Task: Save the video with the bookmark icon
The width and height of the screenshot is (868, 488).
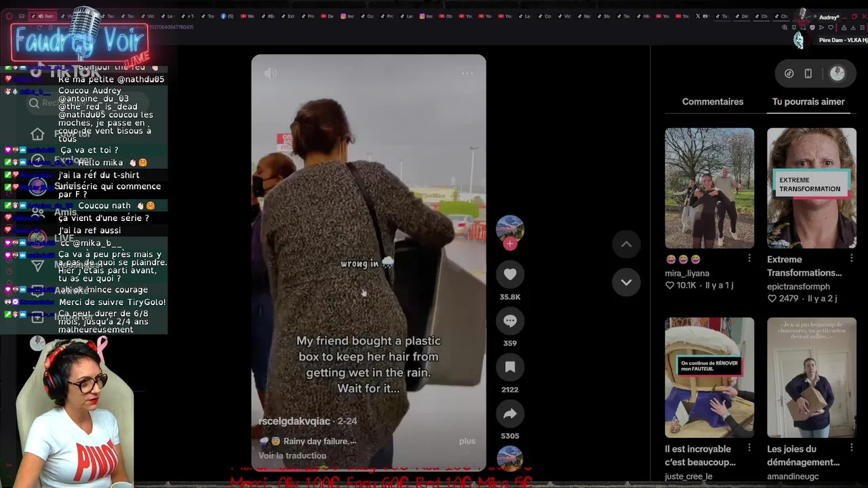Action: 510,367
